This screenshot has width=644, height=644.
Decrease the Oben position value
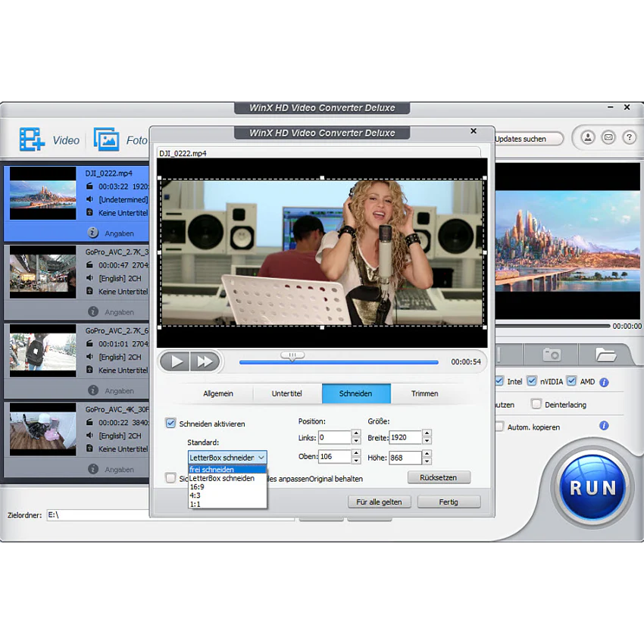(x=356, y=461)
